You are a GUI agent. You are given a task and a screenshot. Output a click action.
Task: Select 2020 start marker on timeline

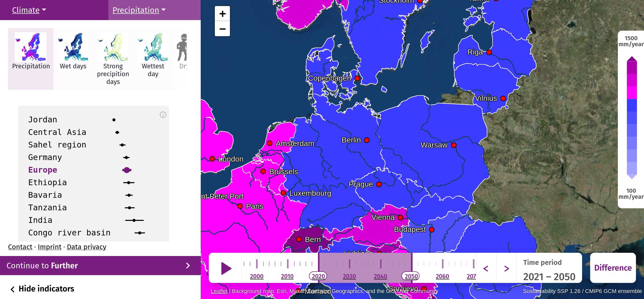(x=318, y=276)
